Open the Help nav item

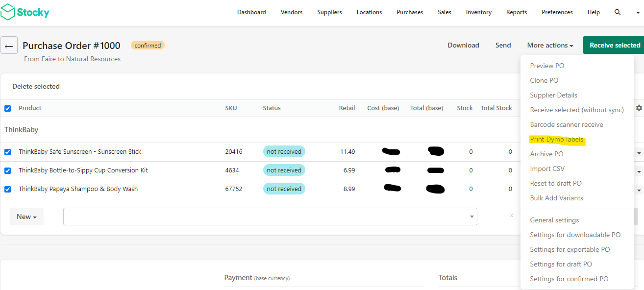(x=594, y=12)
